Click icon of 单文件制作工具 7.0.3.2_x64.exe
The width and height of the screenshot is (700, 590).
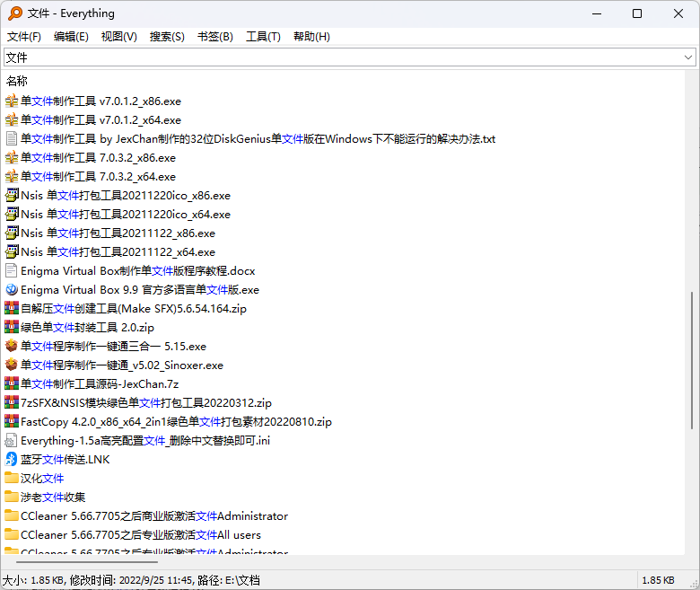point(11,176)
